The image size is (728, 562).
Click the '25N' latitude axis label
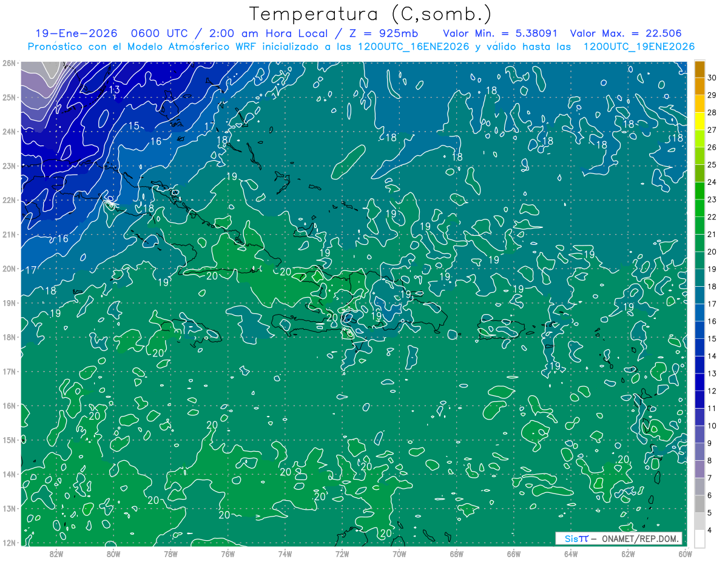pyautogui.click(x=9, y=97)
